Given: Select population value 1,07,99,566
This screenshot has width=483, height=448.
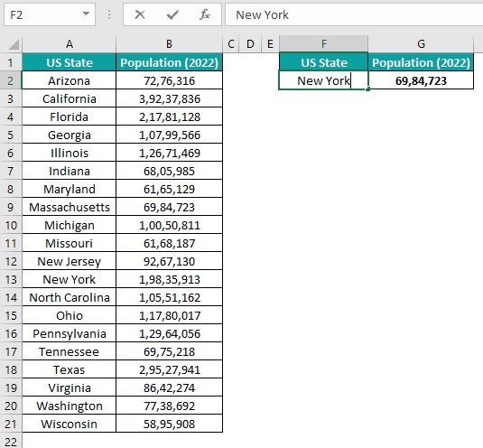Looking at the screenshot, I should [x=169, y=135].
